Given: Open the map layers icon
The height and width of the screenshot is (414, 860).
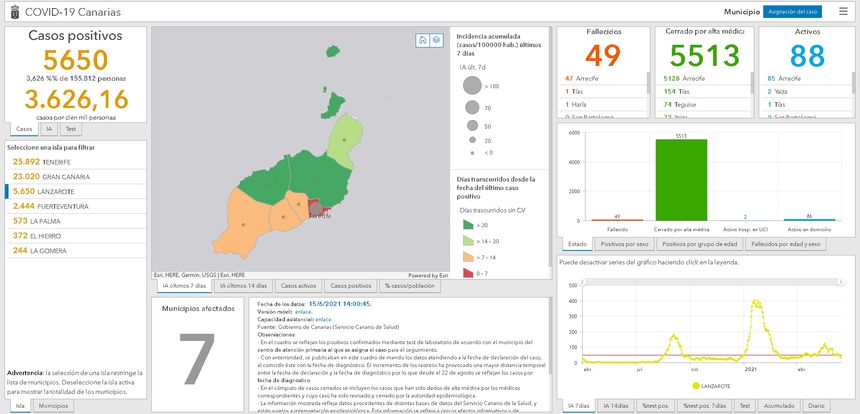Looking at the screenshot, I should coord(436,40).
